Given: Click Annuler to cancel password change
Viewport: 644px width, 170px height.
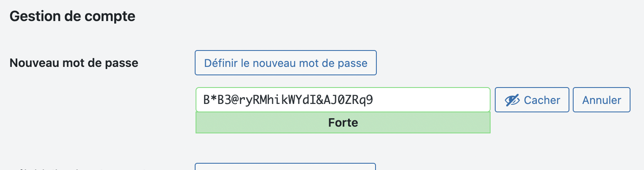Looking at the screenshot, I should coord(601,100).
